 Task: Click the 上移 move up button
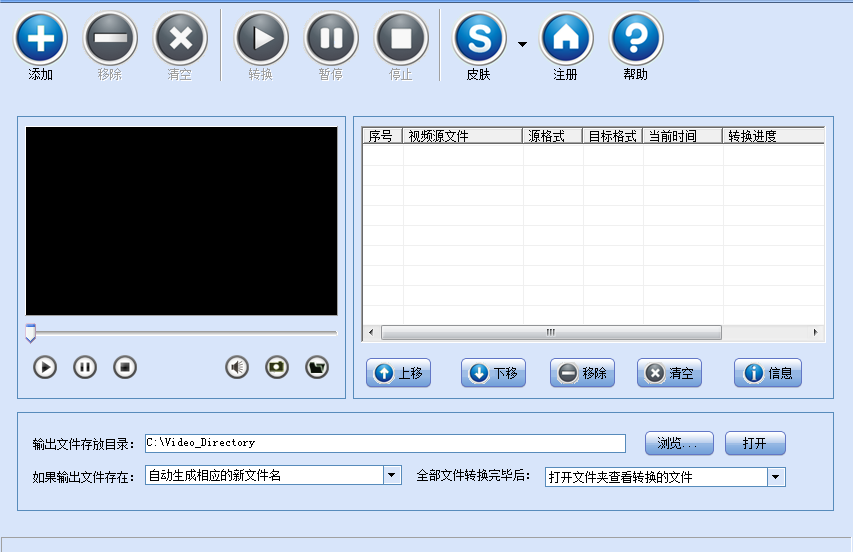coord(398,373)
